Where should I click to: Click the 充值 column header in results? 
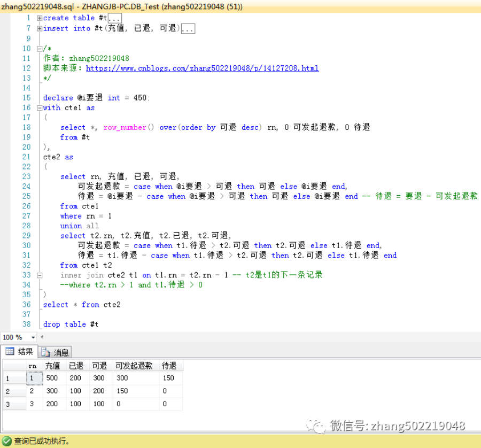click(x=52, y=366)
